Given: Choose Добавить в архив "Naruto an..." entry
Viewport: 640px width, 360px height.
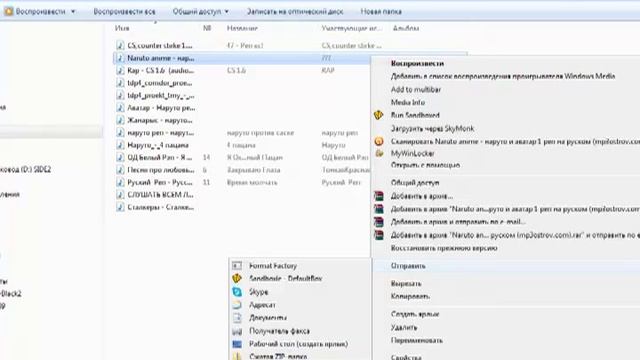Looking at the screenshot, I should (x=515, y=209).
